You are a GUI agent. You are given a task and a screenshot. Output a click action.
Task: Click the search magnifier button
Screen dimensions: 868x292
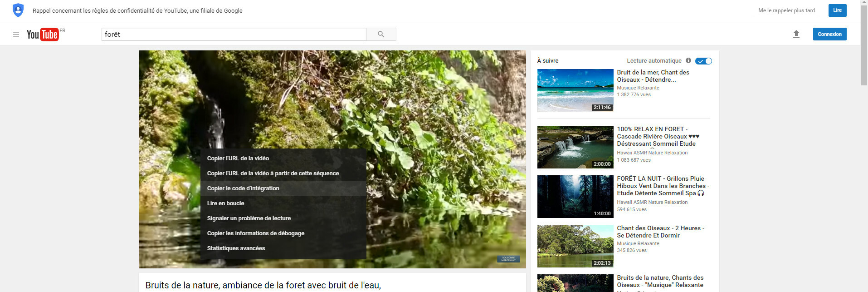point(381,35)
